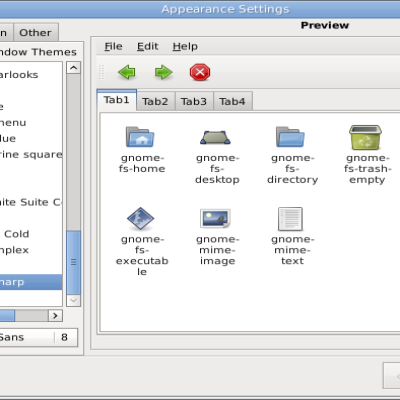
Task: Switch to Tab3 in preview
Action: pyautogui.click(x=194, y=101)
